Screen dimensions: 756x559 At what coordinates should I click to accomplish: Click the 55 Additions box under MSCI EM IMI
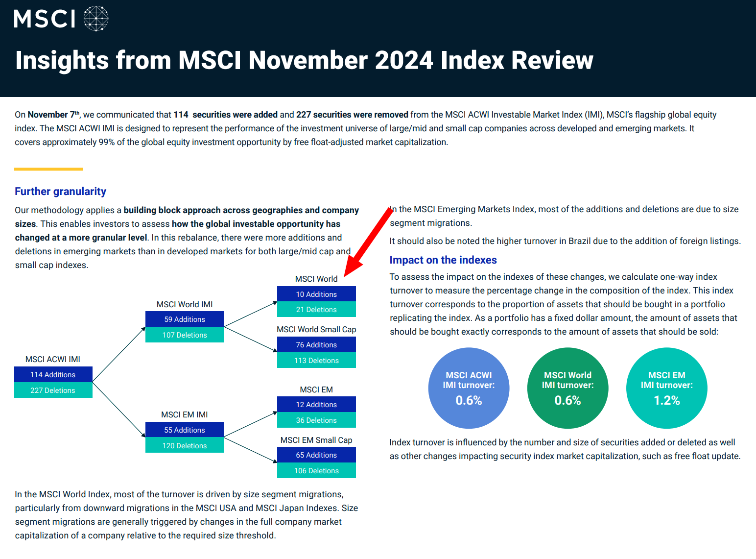tap(185, 430)
